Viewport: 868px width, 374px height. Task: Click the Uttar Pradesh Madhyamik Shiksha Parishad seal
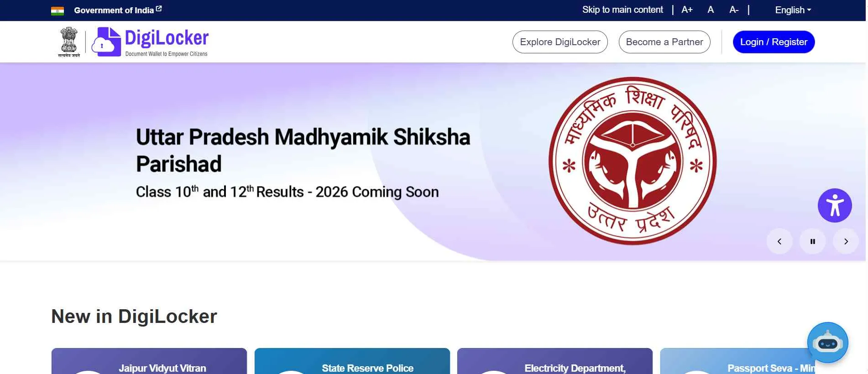point(633,161)
